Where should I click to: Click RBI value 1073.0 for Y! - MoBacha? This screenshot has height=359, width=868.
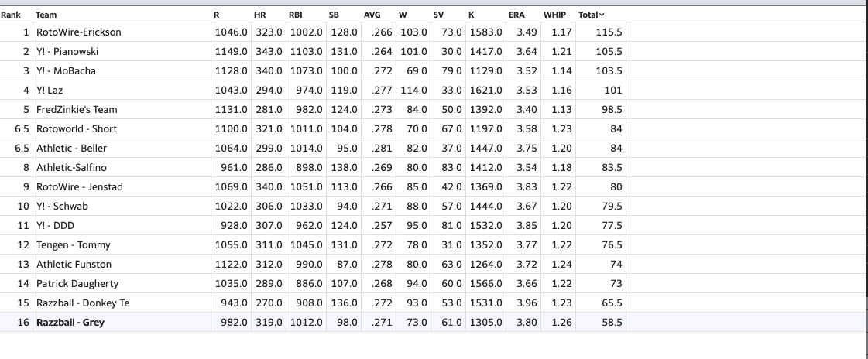click(x=306, y=71)
